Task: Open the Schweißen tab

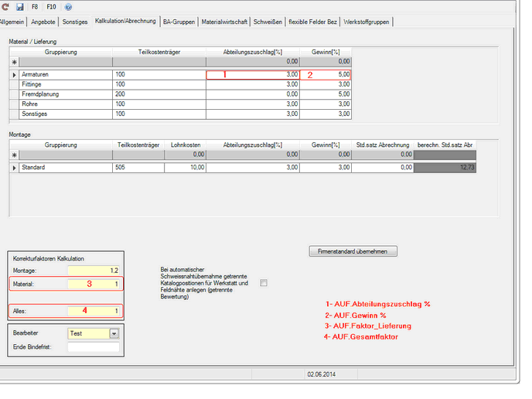Action: (268, 21)
